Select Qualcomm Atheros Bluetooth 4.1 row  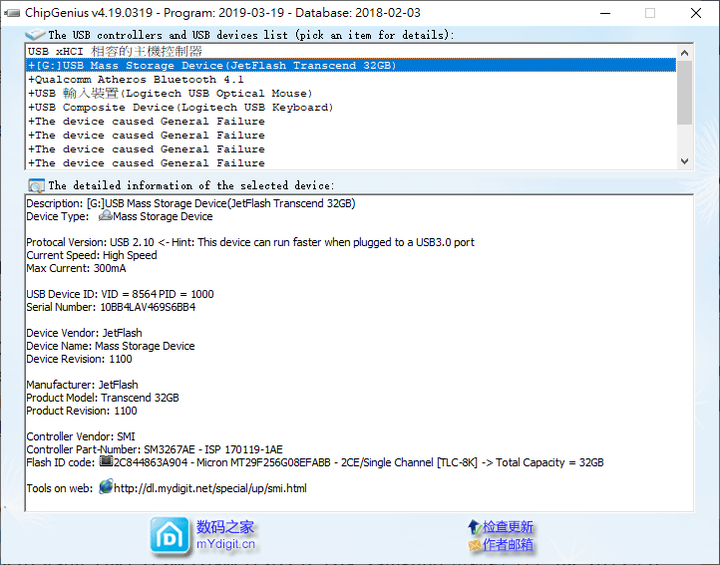click(351, 79)
